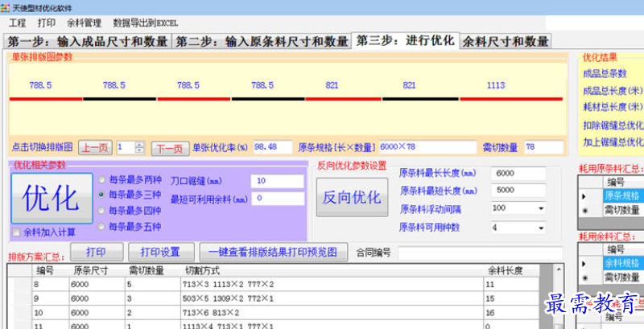Click 一键查看排版结果打印预览图 button
The height and width of the screenshot is (329, 644).
(274, 252)
